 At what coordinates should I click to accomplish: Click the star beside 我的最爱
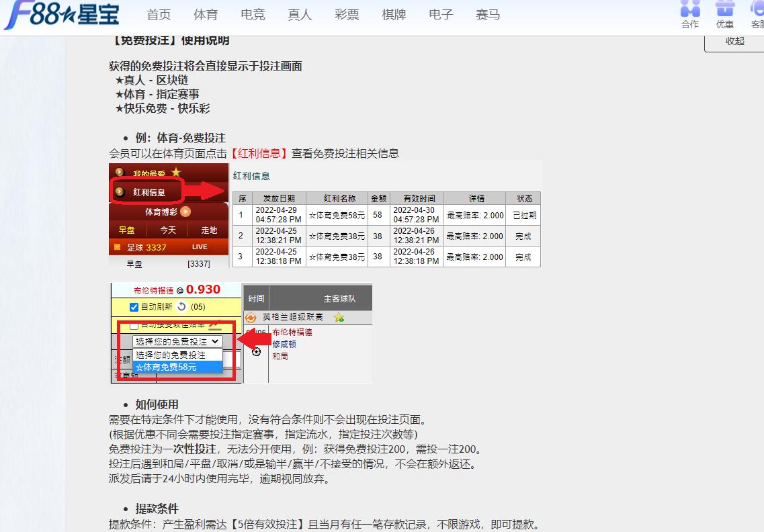pyautogui.click(x=176, y=172)
